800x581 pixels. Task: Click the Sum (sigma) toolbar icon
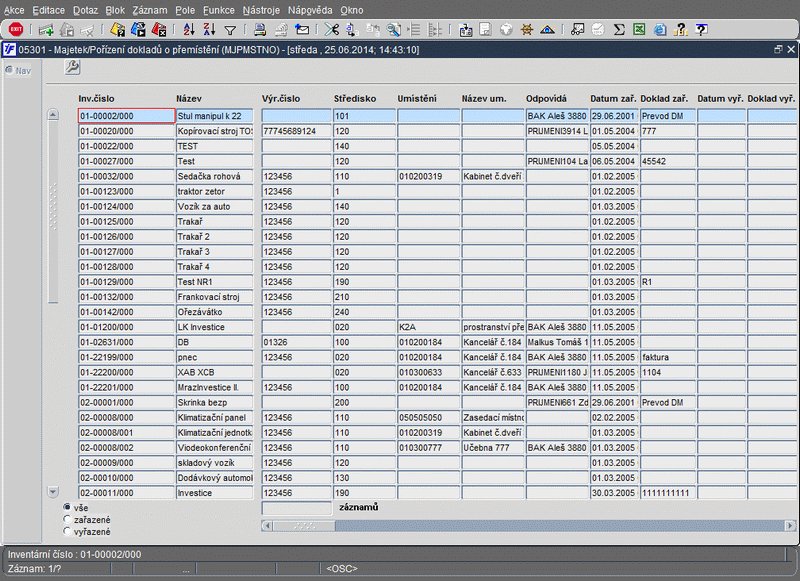619,29
